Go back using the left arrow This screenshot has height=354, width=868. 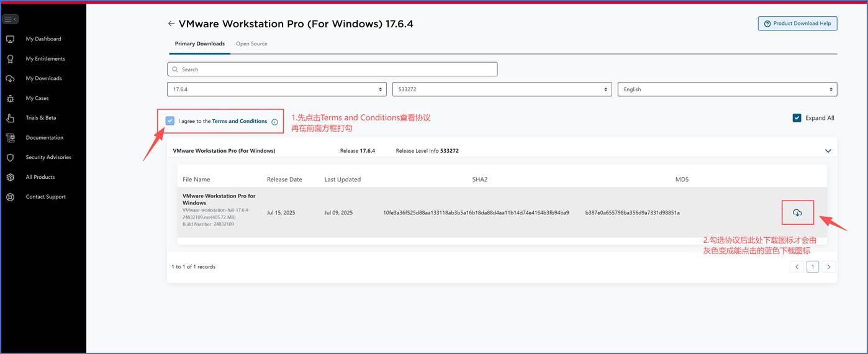click(x=171, y=24)
